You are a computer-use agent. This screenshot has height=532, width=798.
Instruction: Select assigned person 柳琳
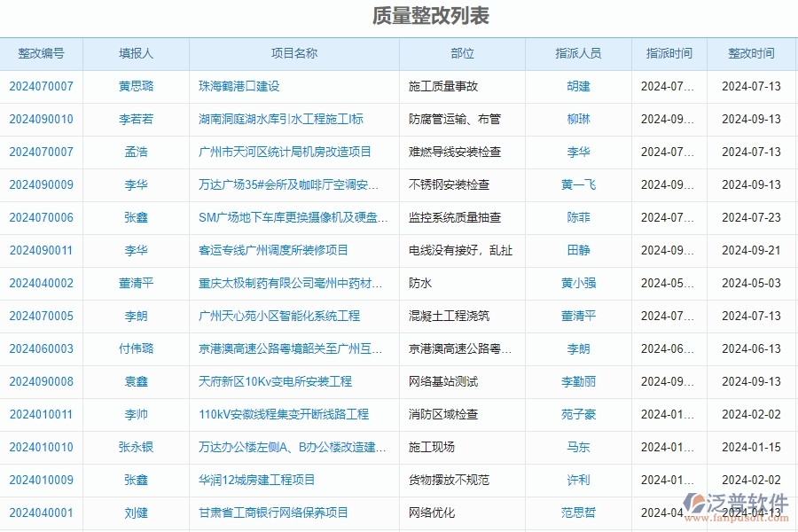[x=578, y=119]
